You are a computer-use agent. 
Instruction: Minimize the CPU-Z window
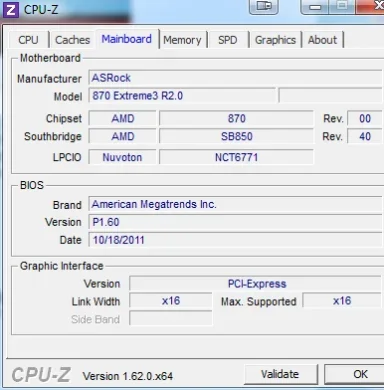[314, 7]
